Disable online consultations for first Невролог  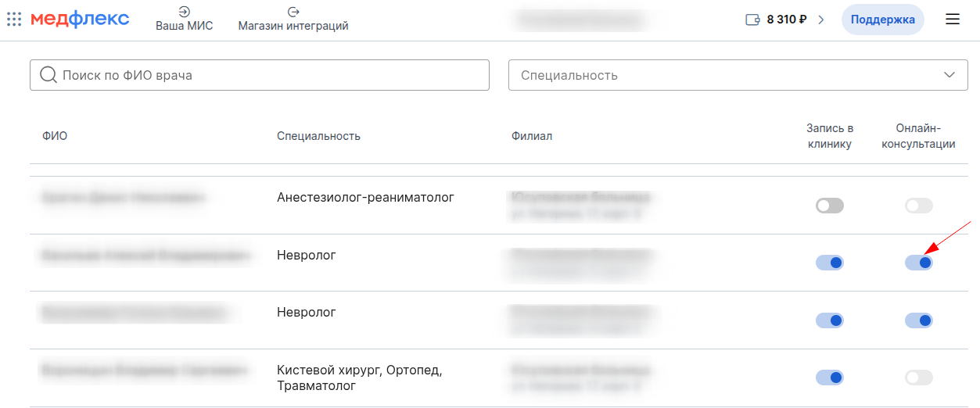pos(918,263)
